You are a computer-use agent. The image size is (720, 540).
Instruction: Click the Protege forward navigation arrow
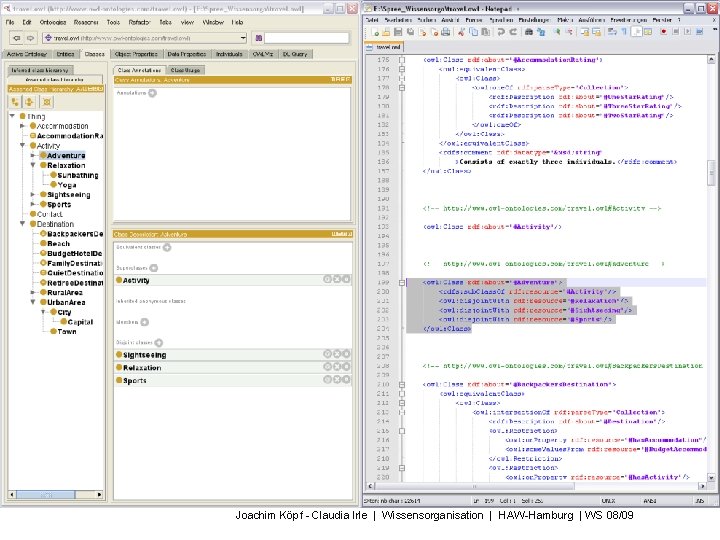(30, 38)
